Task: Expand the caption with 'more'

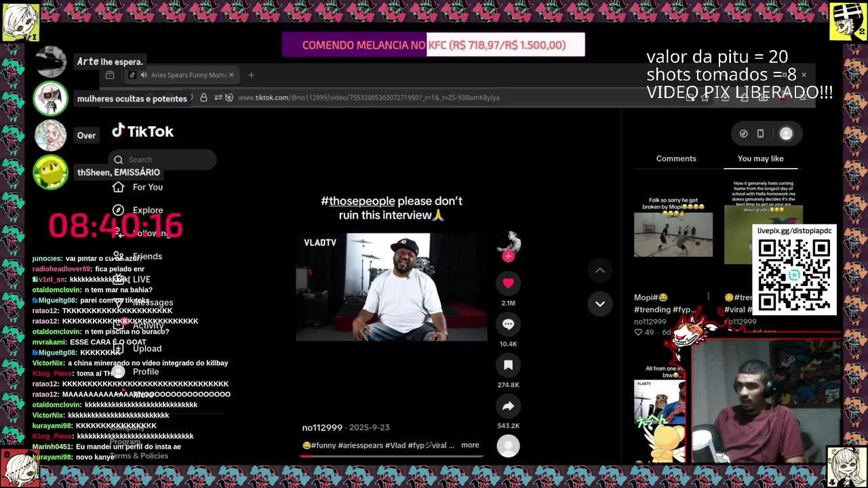Action: pos(470,445)
